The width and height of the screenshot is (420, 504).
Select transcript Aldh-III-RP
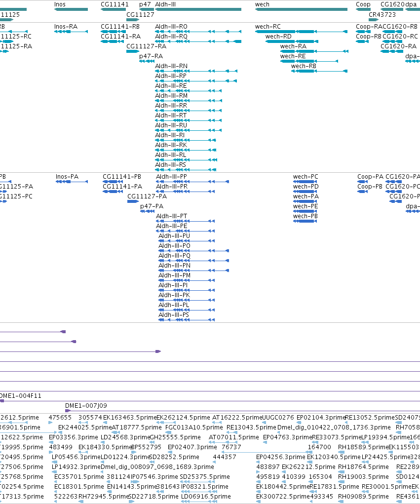(171, 76)
